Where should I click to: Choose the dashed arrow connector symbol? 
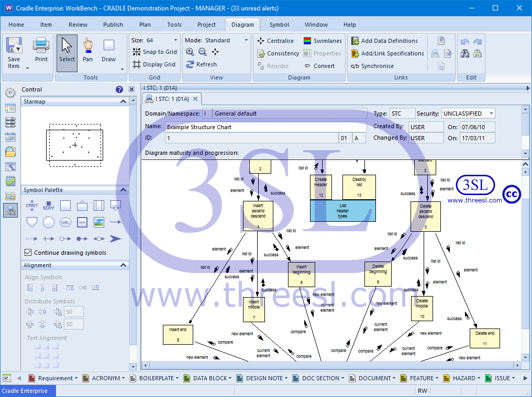[x=31, y=239]
